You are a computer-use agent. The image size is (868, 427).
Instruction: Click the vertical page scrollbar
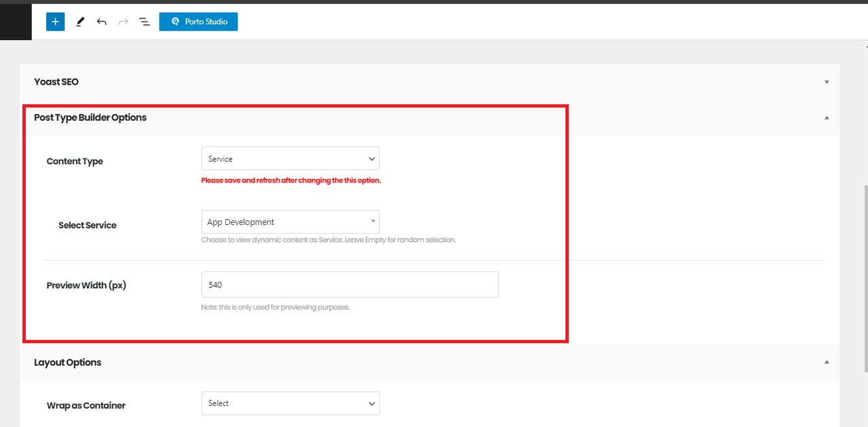tap(866, 279)
